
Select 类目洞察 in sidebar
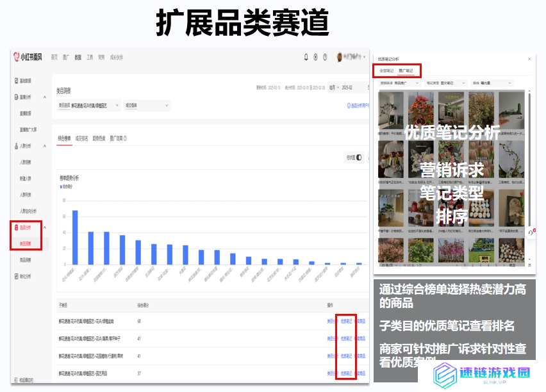coord(25,243)
